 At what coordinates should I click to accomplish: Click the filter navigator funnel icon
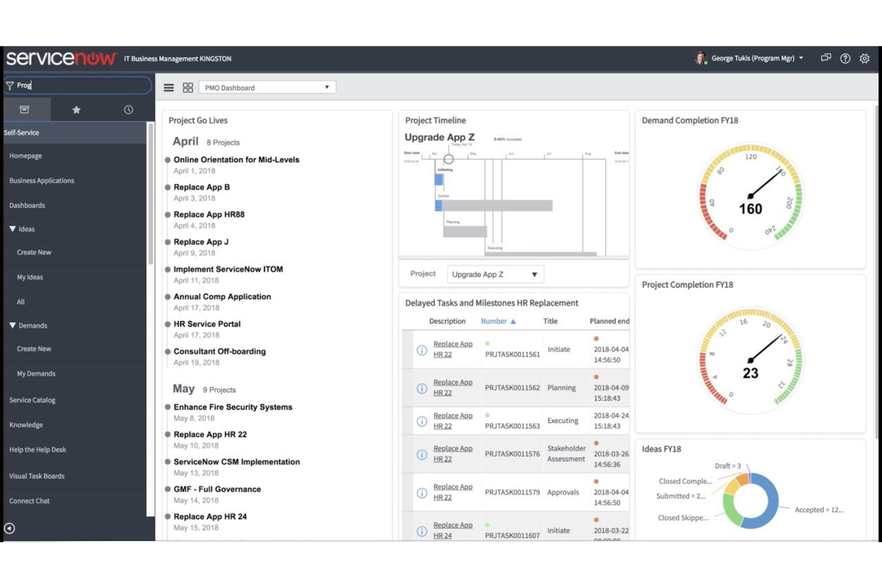pyautogui.click(x=10, y=85)
